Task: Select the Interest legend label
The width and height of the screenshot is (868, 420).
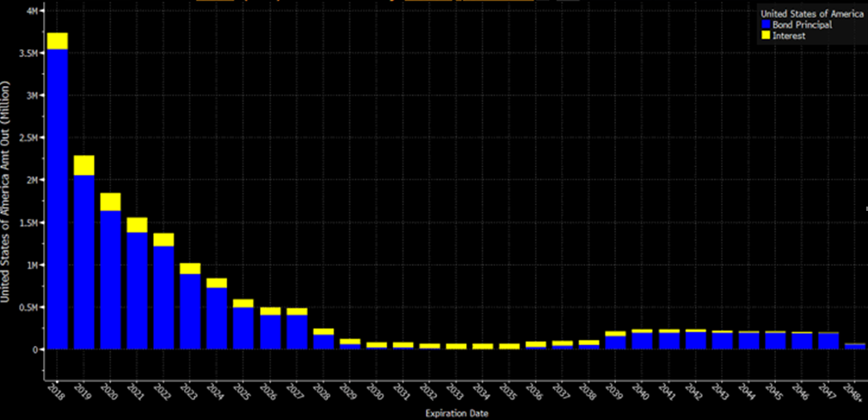Action: point(790,36)
